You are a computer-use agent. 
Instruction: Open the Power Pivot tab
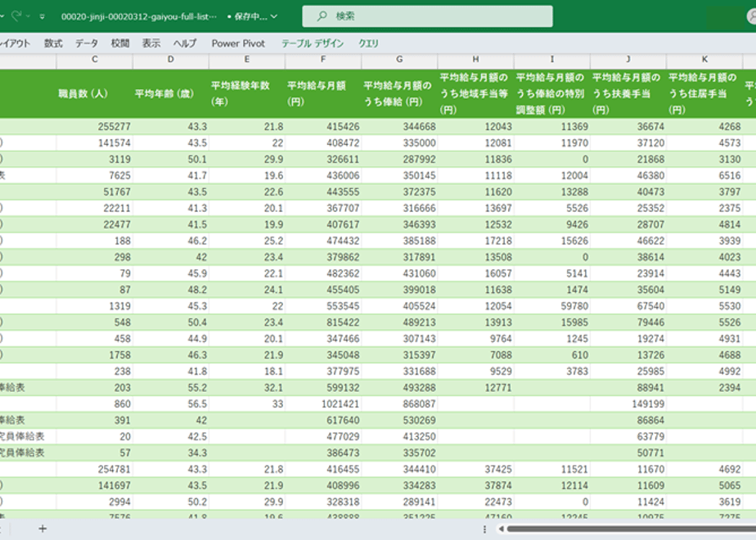click(x=238, y=43)
